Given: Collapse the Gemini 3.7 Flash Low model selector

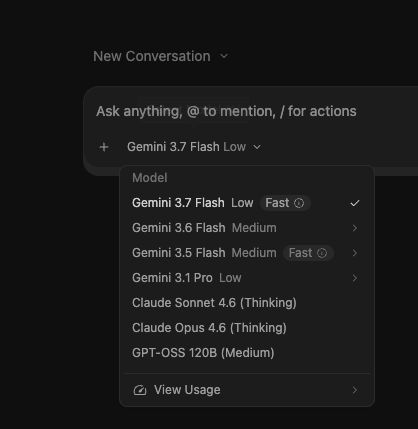Looking at the screenshot, I should coord(194,147).
